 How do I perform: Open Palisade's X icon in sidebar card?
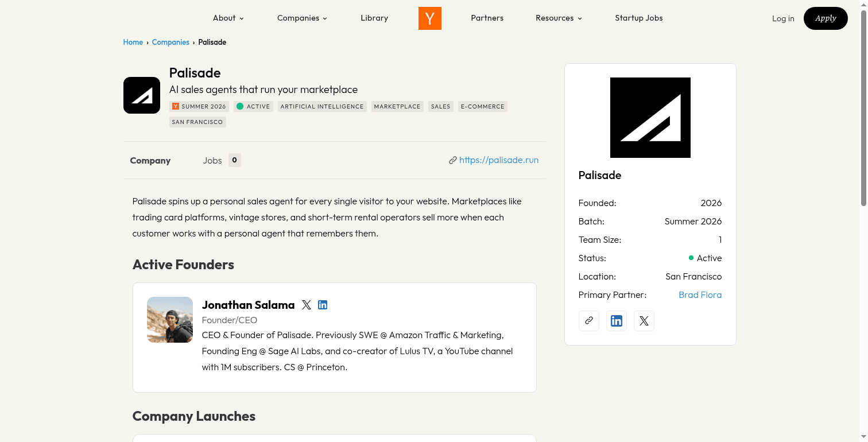click(644, 321)
